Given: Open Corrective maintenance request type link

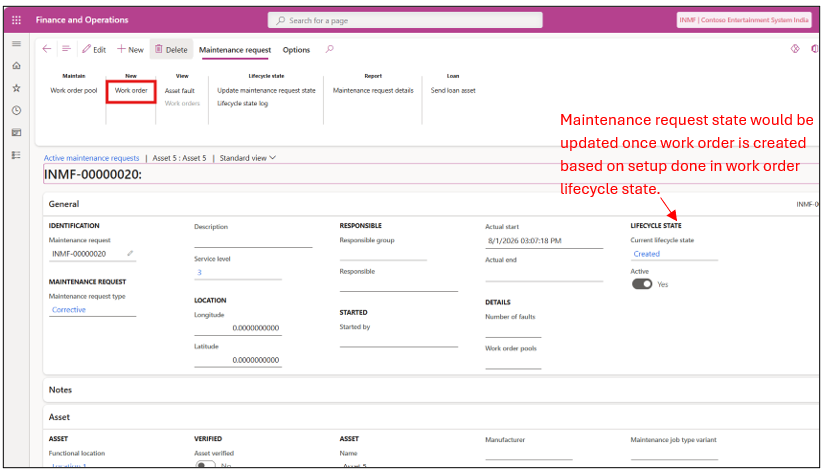Looking at the screenshot, I should coord(69,310).
